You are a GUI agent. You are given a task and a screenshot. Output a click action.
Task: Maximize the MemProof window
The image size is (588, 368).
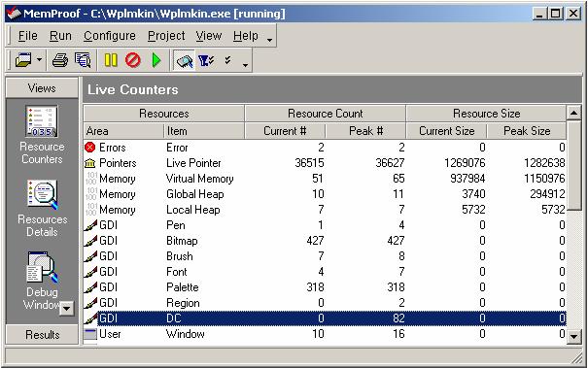coord(556,14)
